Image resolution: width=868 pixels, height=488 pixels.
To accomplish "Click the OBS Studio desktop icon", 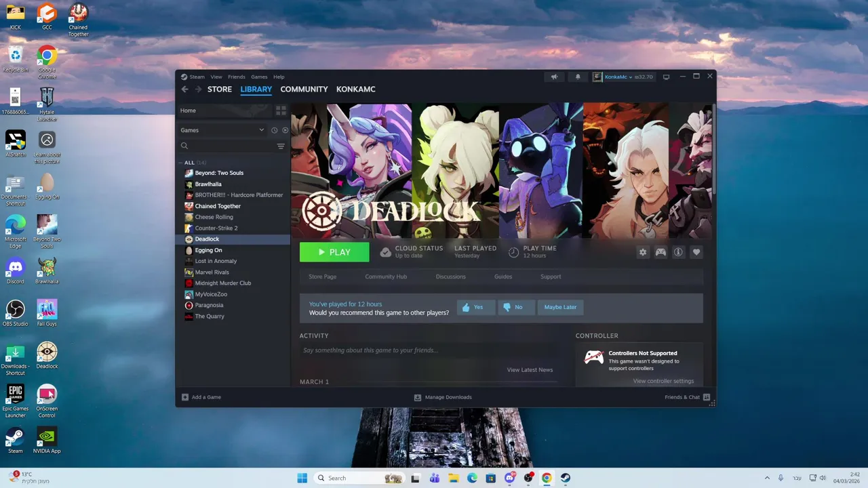I will coord(15,313).
